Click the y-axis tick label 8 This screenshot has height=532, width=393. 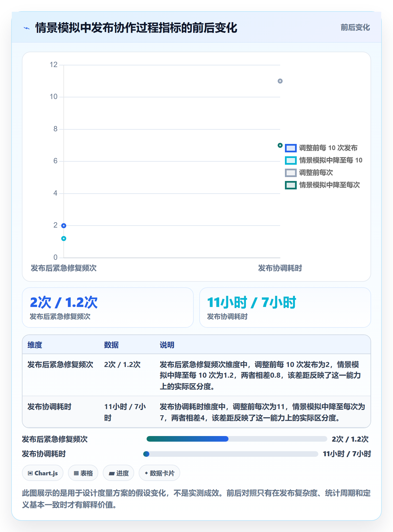55,129
